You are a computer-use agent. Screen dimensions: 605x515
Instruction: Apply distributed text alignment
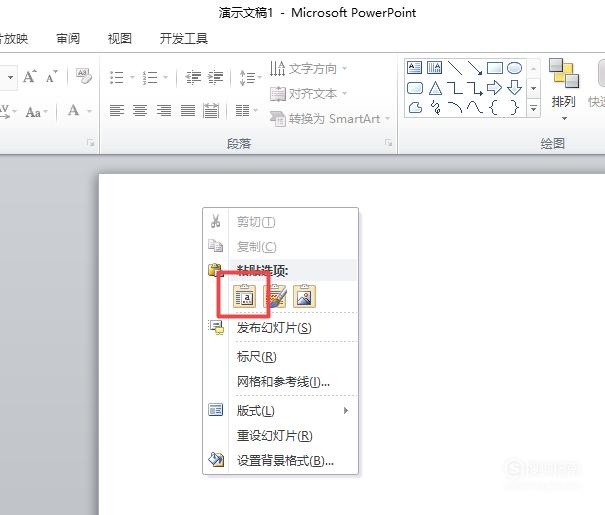click(x=211, y=111)
